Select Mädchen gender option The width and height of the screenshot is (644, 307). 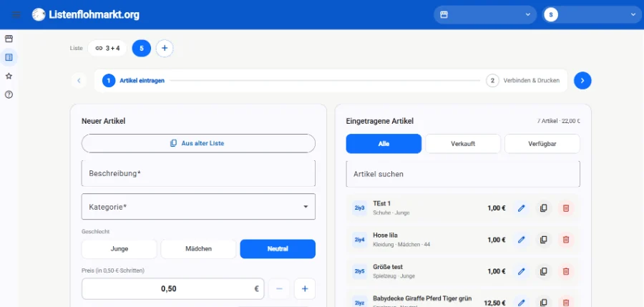tap(198, 249)
